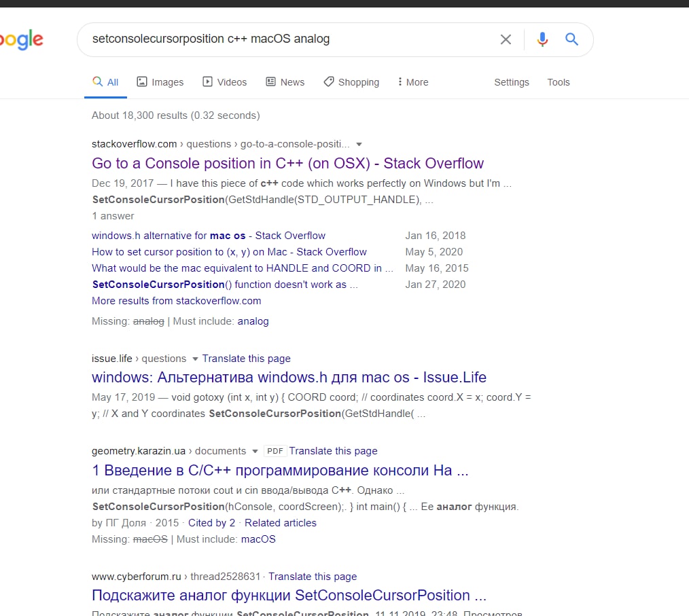Click the 'May 5, 2020' date

click(x=434, y=252)
